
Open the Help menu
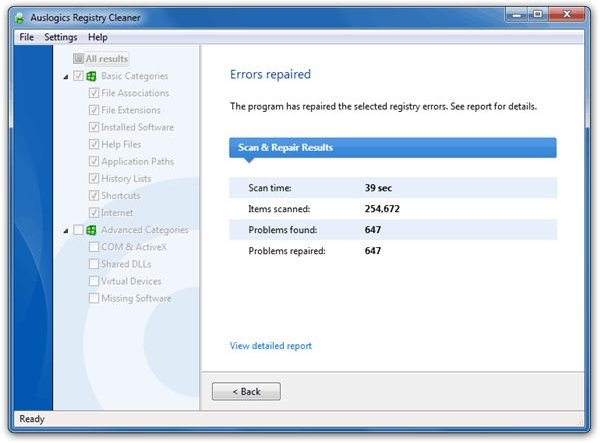point(98,37)
